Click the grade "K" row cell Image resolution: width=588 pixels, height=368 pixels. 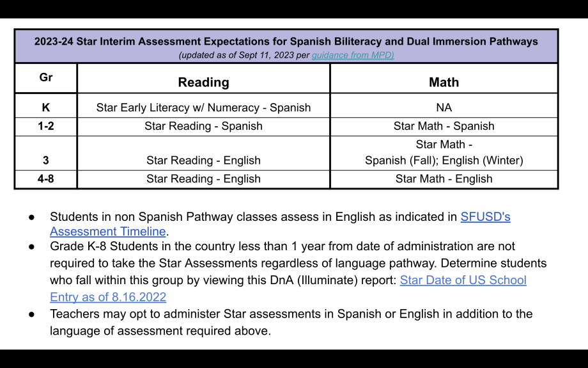[46, 108]
